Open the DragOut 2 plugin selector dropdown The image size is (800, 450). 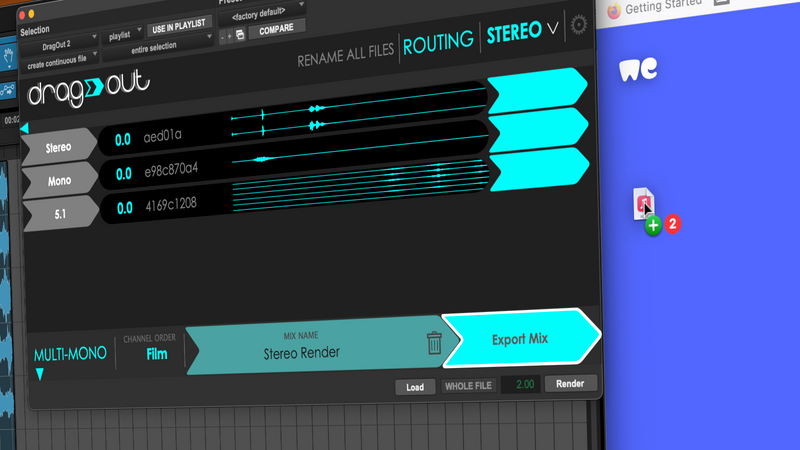[x=59, y=45]
